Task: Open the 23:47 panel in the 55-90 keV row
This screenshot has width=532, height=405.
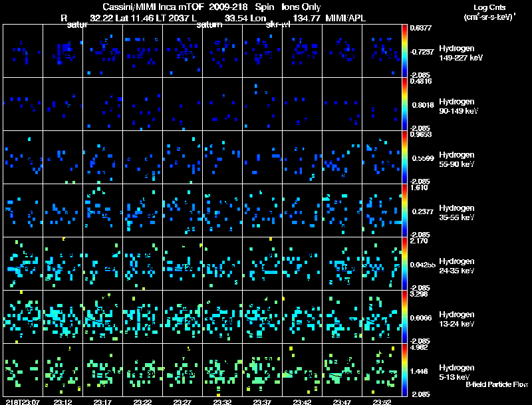Action: 342,157
